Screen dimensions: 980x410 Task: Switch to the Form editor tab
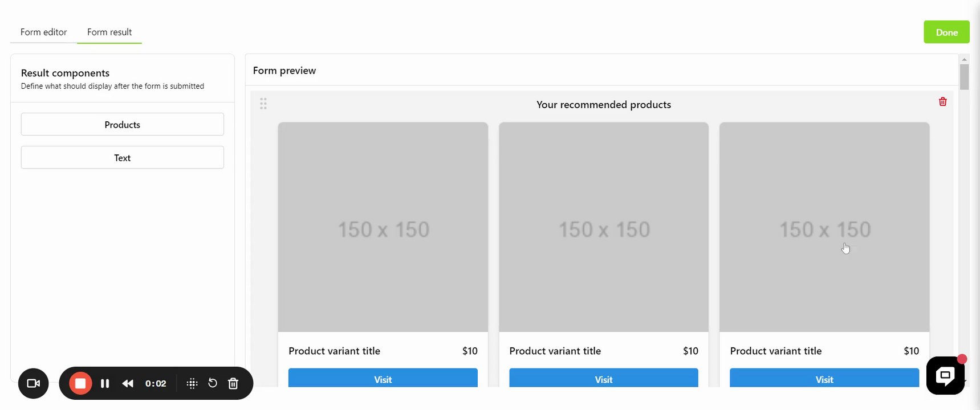[x=43, y=32]
